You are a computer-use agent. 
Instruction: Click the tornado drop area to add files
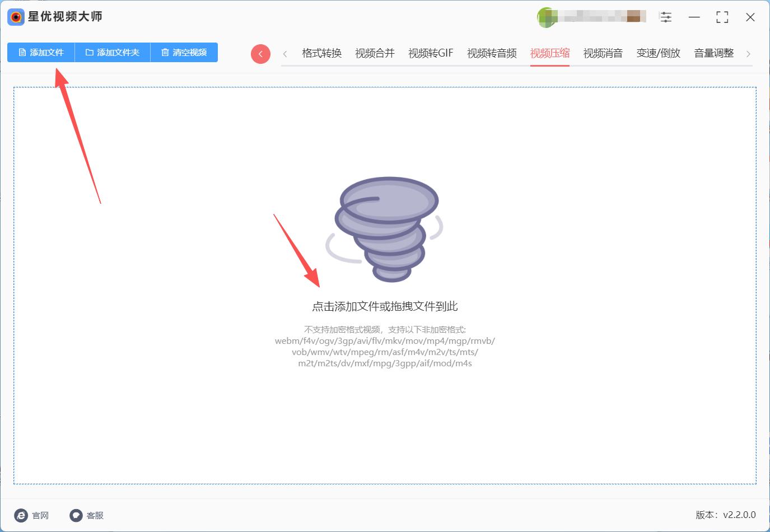point(385,230)
